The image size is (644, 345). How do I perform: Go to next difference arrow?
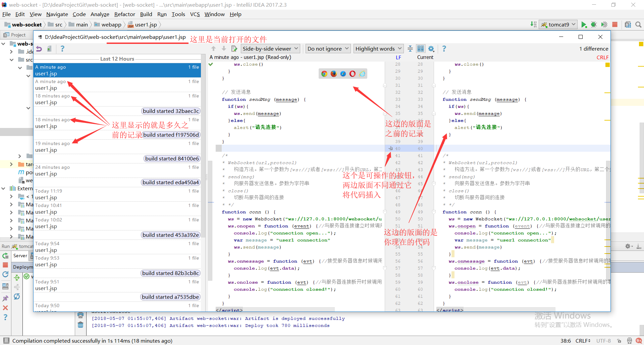224,49
